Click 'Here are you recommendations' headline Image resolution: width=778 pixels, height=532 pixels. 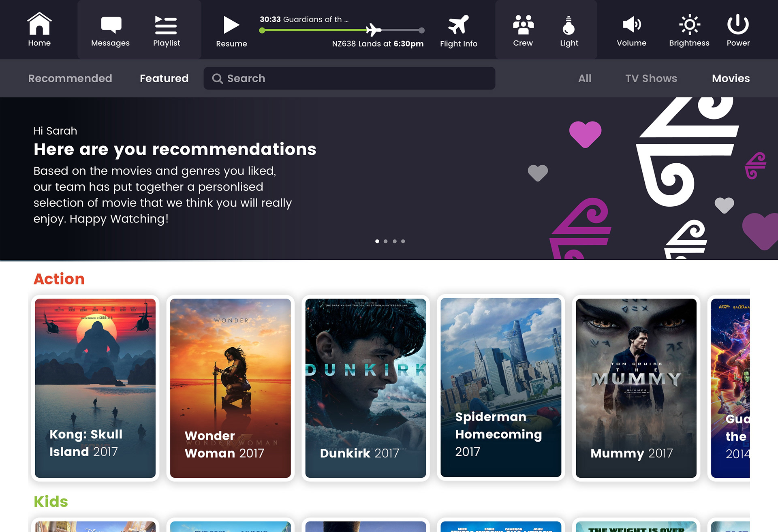[175, 150]
